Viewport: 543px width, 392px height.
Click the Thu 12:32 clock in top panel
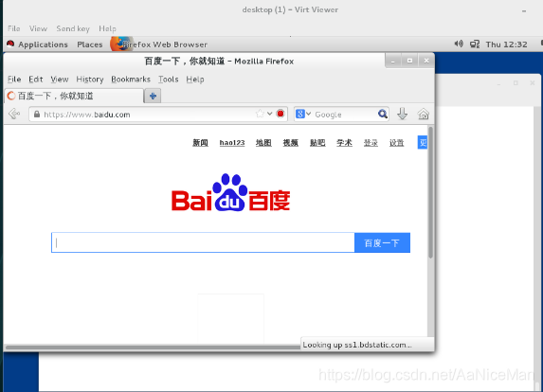click(x=506, y=45)
